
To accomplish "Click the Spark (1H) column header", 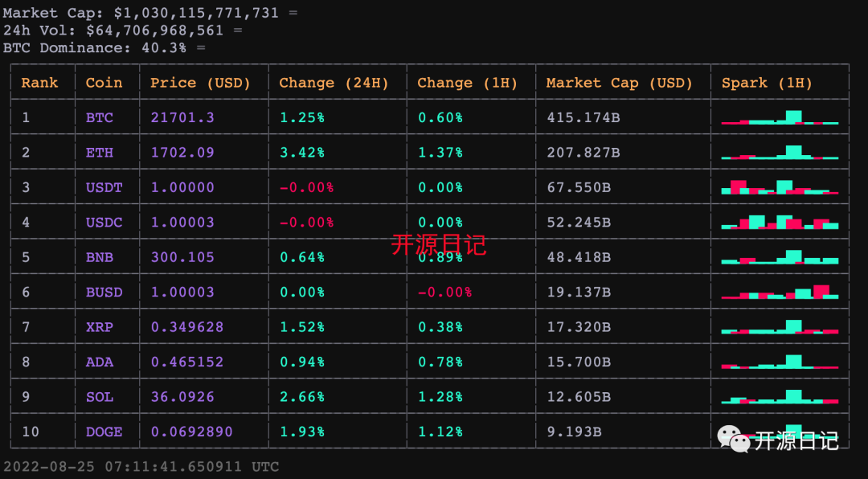I will tap(767, 83).
